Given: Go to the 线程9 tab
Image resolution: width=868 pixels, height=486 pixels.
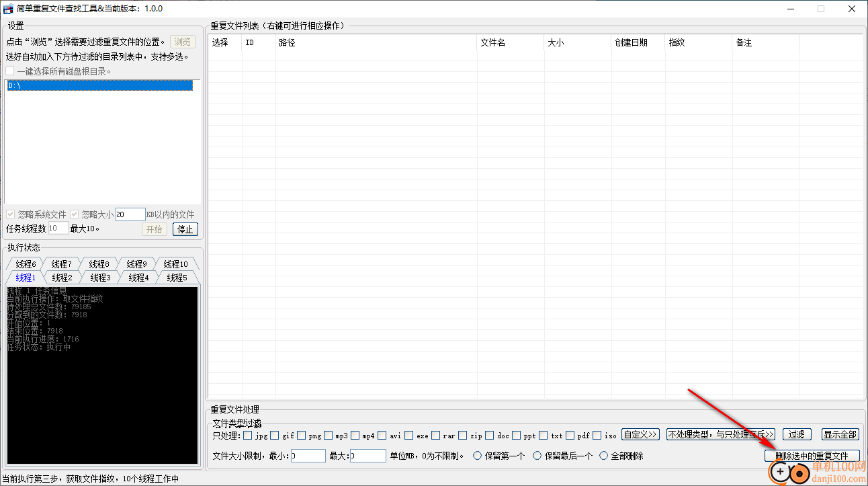Looking at the screenshot, I should (x=136, y=264).
